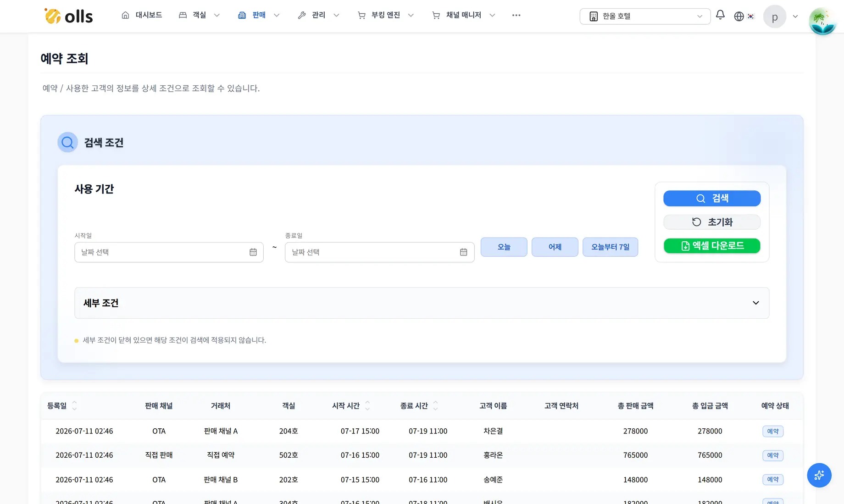Open the 관리 menu
Screen dimensions: 844x504
[x=318, y=15]
